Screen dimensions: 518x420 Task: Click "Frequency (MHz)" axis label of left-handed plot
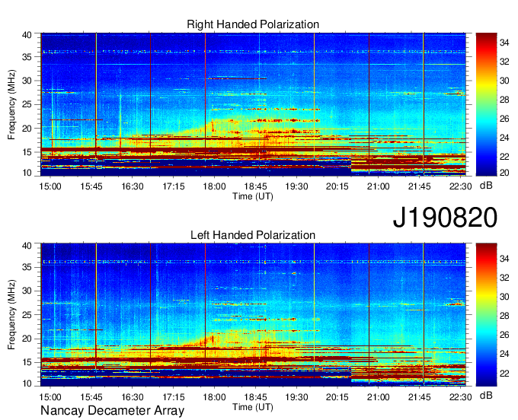[11, 315]
